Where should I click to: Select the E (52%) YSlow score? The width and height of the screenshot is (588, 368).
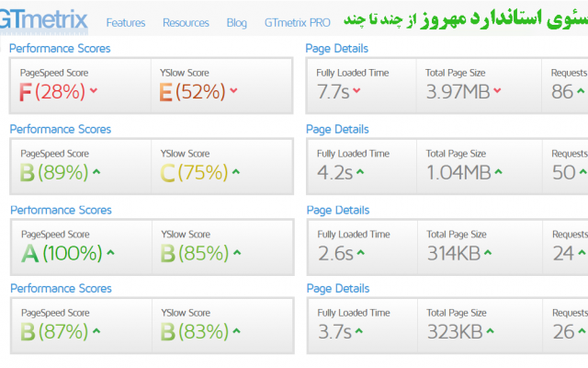(192, 92)
